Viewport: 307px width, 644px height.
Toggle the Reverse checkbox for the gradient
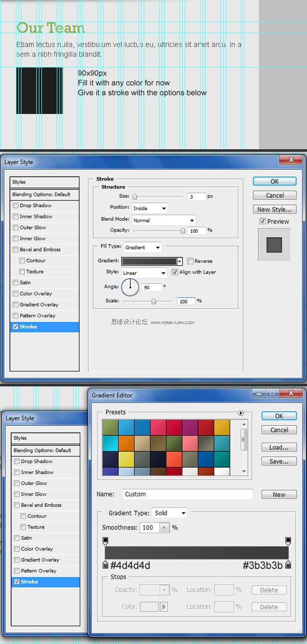[190, 261]
